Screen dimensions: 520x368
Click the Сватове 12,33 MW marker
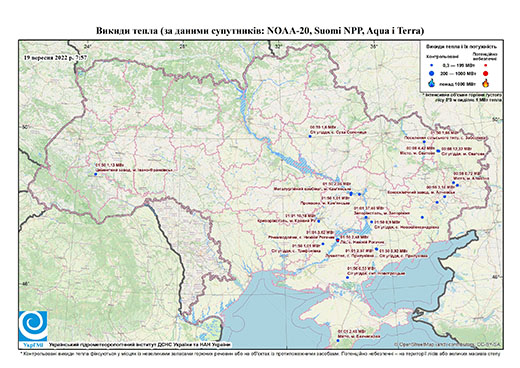coord(438,151)
